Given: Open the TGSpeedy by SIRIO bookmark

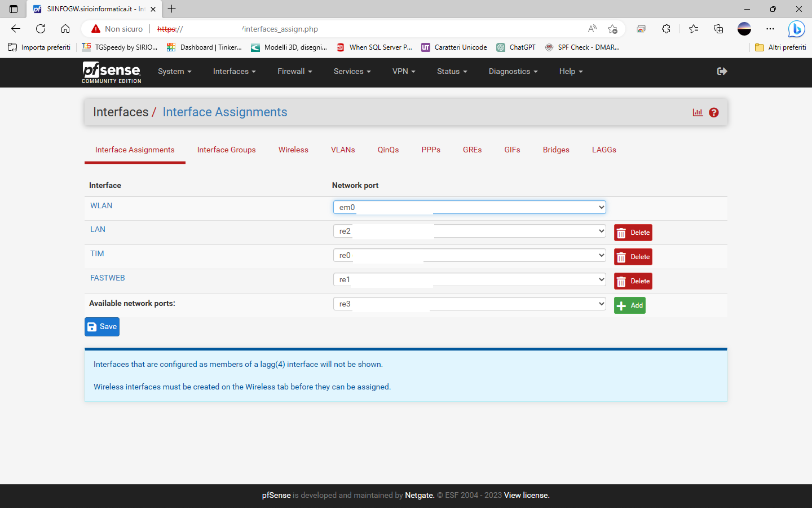Looking at the screenshot, I should click(120, 47).
